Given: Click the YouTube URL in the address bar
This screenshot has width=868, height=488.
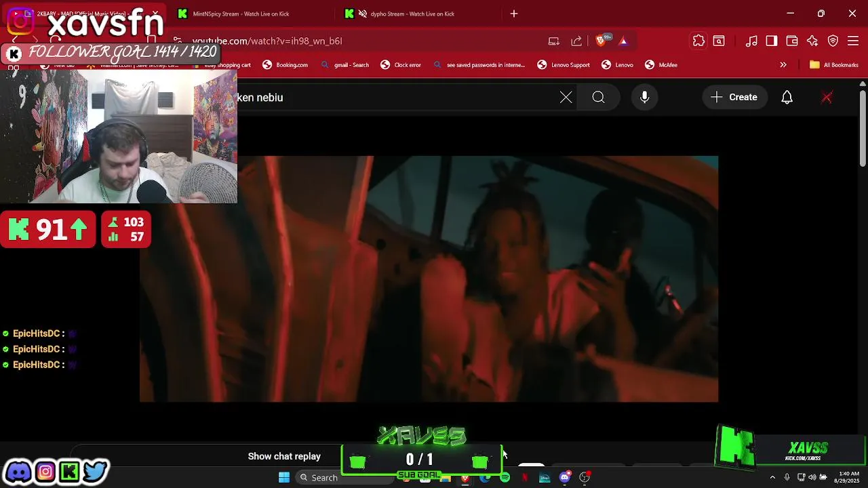Looking at the screenshot, I should (267, 41).
